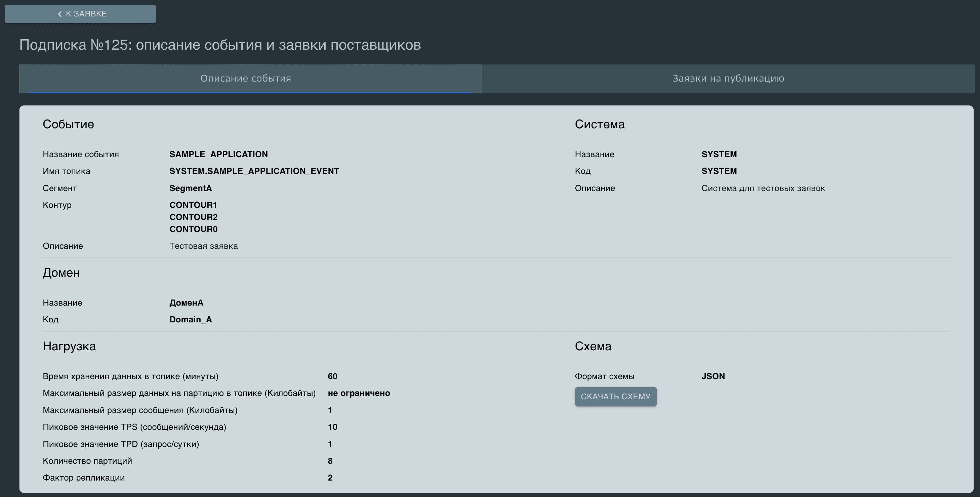The width and height of the screenshot is (980, 497).
Task: Click the ДоменА domain name value
Action: click(x=187, y=303)
